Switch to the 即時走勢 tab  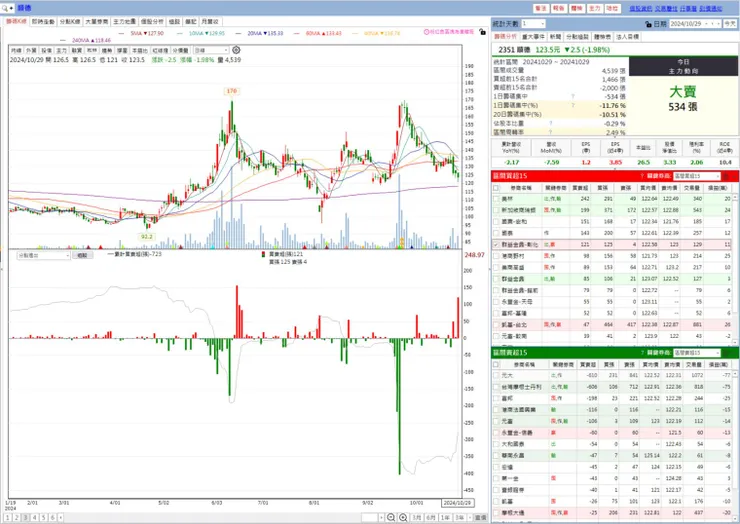43,22
